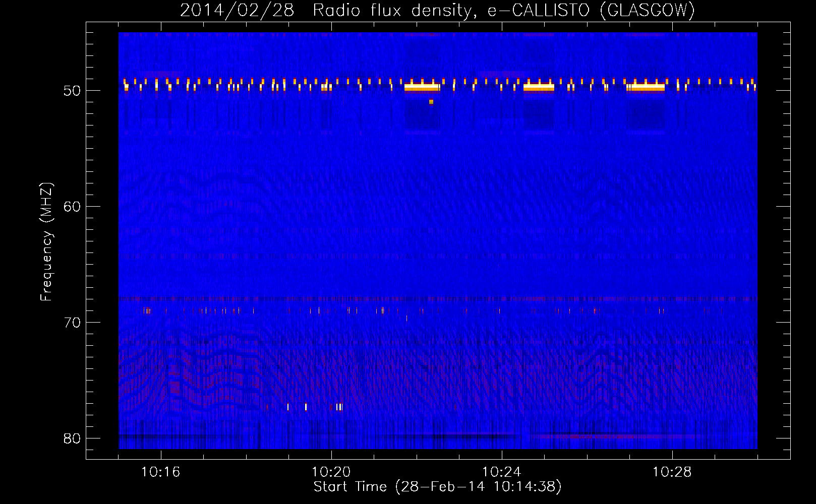
Task: Click the 60 frequency tick label
Action: pyautogui.click(x=73, y=207)
